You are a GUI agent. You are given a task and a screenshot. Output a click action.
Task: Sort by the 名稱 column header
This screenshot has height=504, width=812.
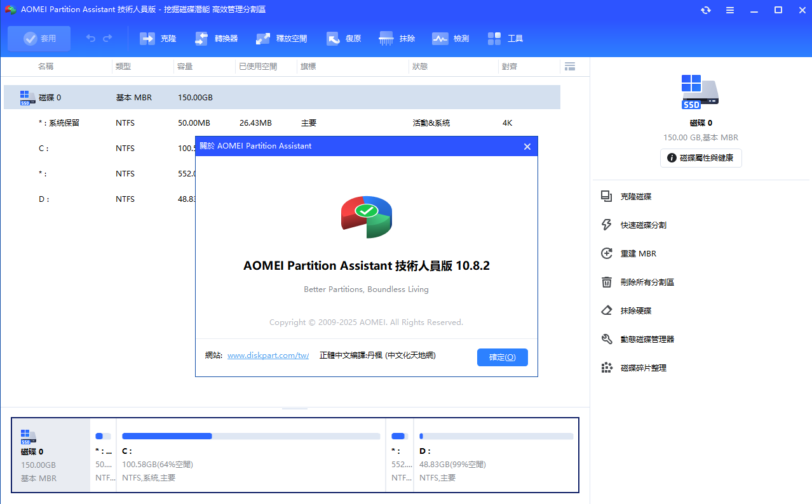pos(46,66)
